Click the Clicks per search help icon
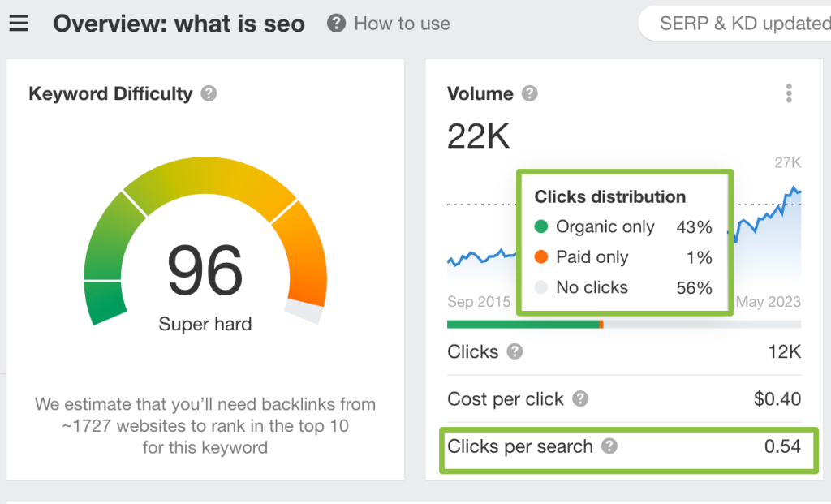The image size is (831, 504). pyautogui.click(x=609, y=446)
